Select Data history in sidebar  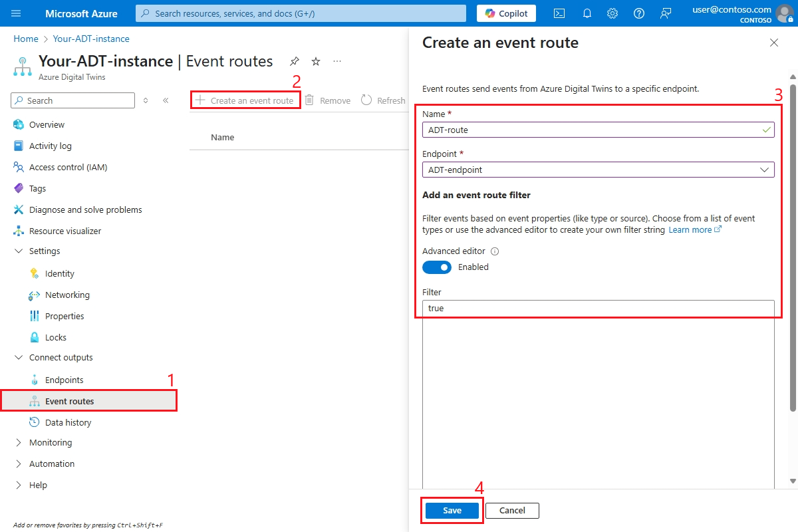tap(68, 423)
